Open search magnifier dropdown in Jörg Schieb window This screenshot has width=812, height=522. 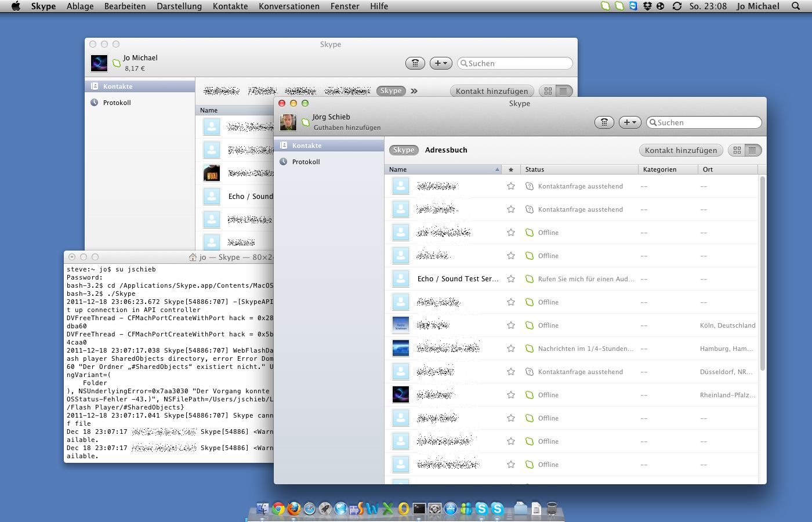(x=653, y=122)
